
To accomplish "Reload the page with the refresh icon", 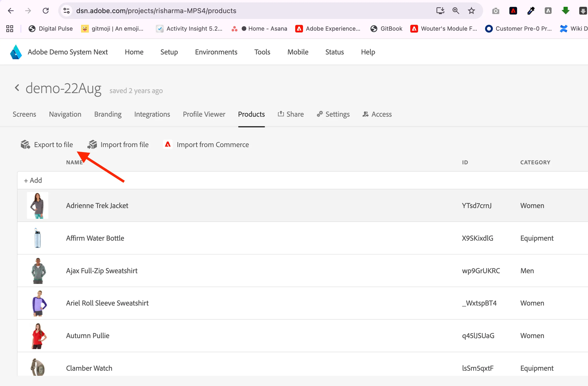I will pos(46,11).
